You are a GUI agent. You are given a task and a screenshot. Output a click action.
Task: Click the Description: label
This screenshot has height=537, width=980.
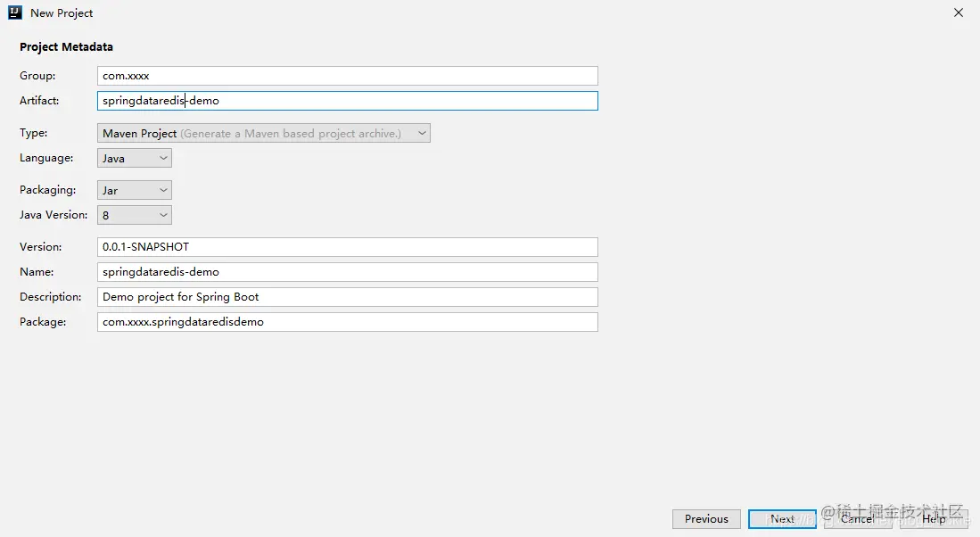(x=51, y=297)
